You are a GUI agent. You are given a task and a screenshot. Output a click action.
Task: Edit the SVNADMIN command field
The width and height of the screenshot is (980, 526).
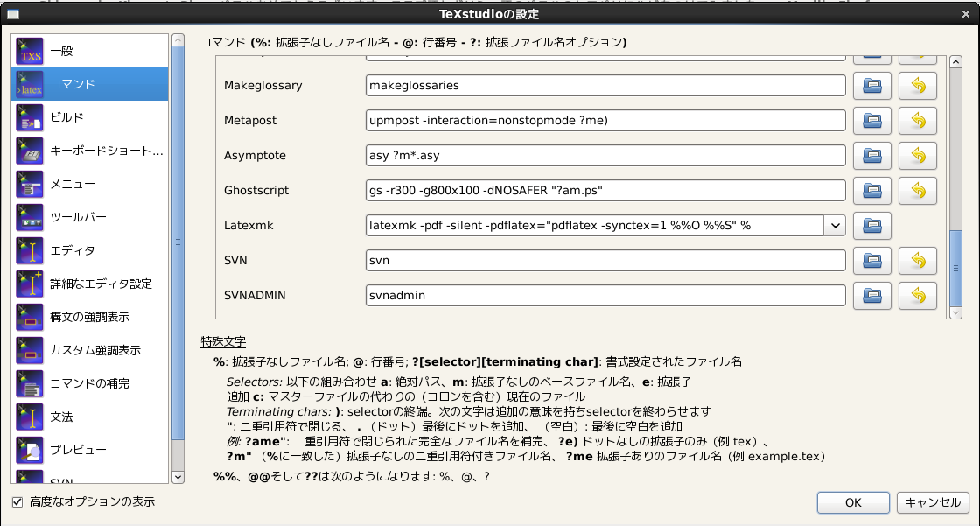(x=605, y=296)
